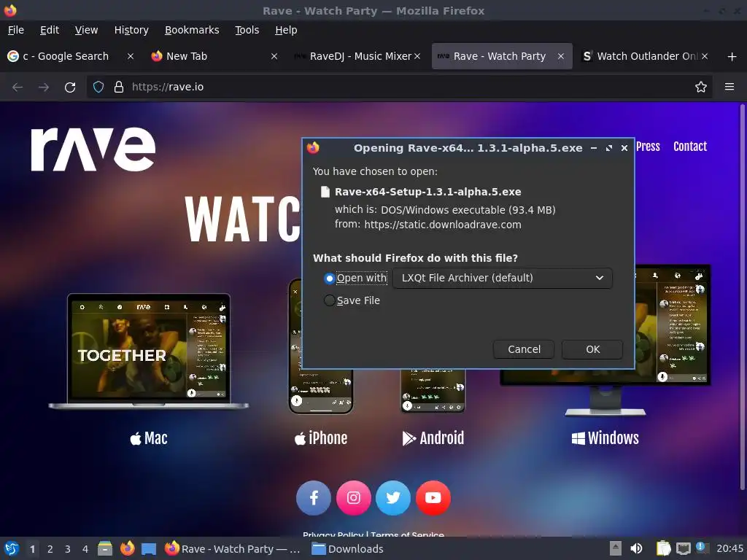Reload the current page

pyautogui.click(x=70, y=87)
